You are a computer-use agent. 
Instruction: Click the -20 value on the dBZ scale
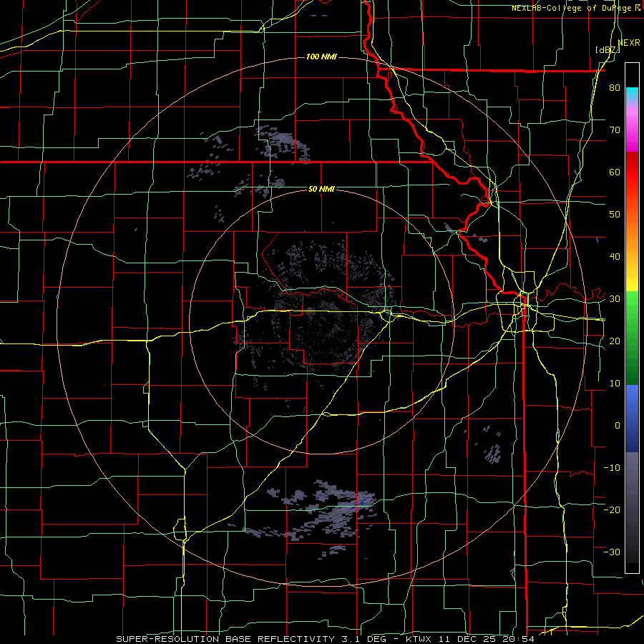pos(612,509)
